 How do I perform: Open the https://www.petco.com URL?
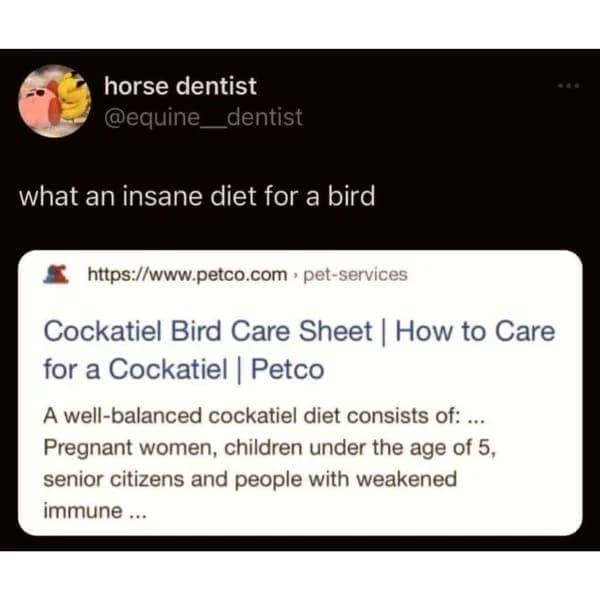pos(188,274)
